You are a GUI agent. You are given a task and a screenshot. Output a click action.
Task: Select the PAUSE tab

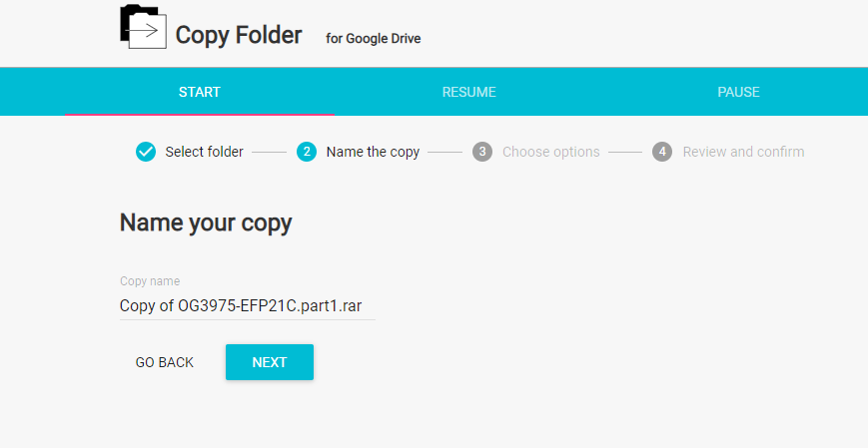[x=738, y=92]
